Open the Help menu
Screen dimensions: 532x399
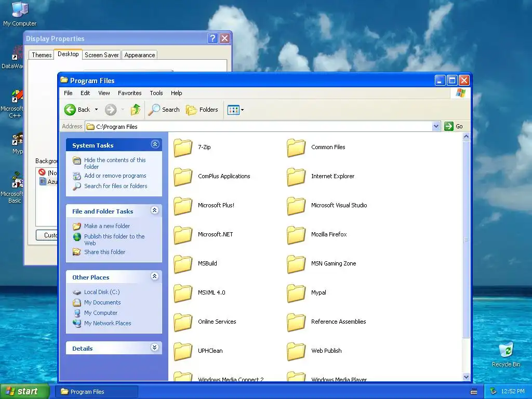click(177, 93)
